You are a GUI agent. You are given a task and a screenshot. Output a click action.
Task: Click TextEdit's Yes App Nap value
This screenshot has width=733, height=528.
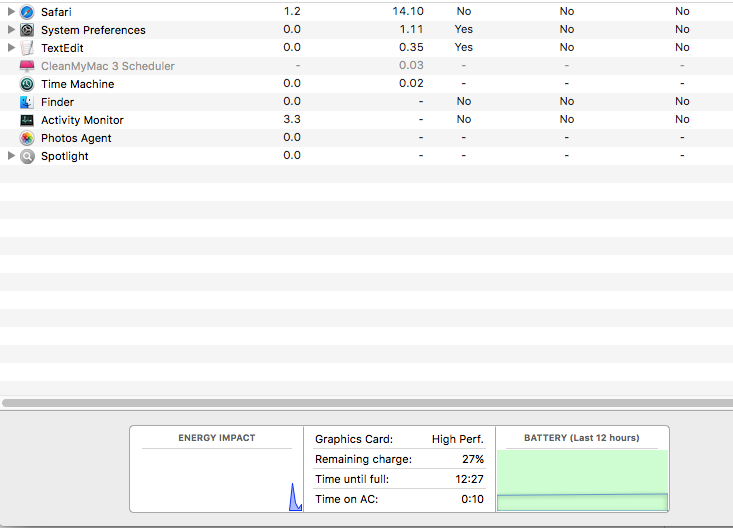pos(464,47)
